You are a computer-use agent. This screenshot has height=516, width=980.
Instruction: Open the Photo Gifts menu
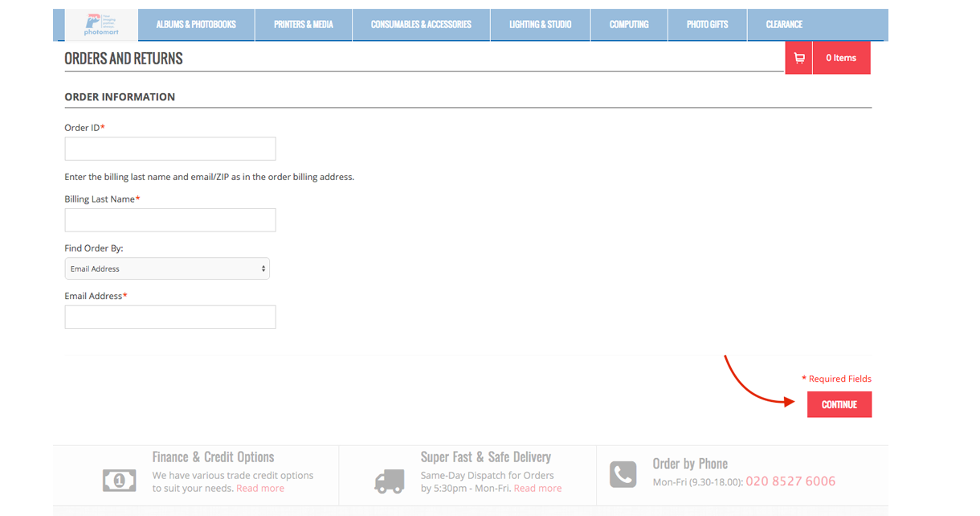pyautogui.click(x=707, y=25)
